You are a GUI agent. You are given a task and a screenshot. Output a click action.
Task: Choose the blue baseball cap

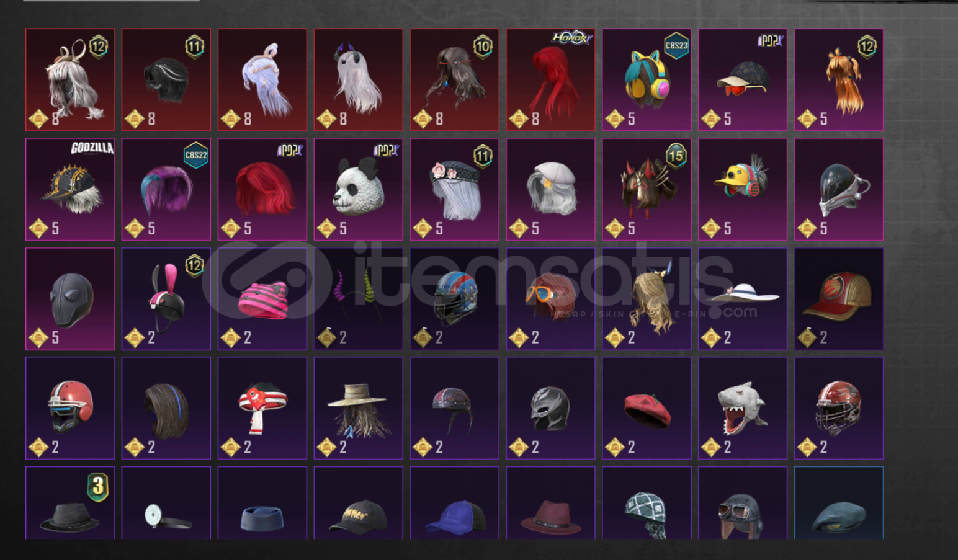click(454, 502)
